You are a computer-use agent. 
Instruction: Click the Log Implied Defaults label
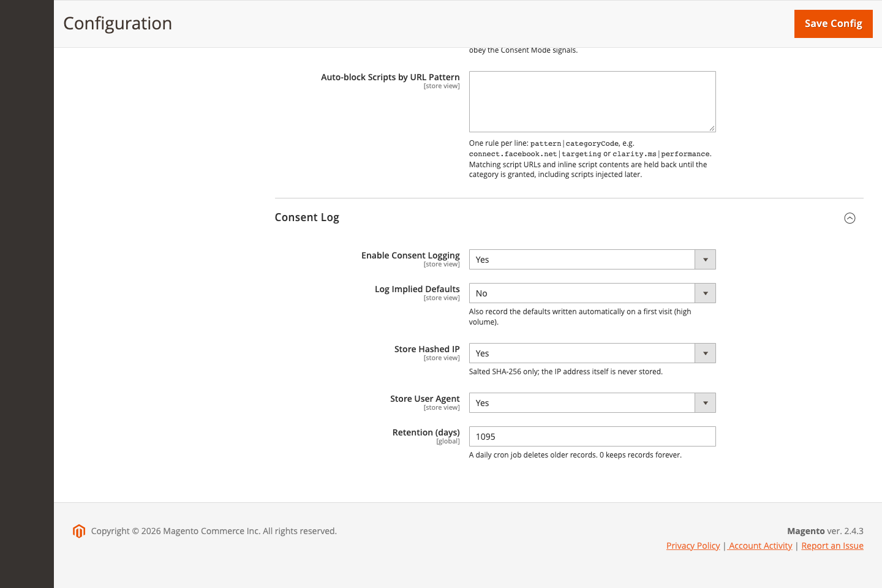point(417,289)
